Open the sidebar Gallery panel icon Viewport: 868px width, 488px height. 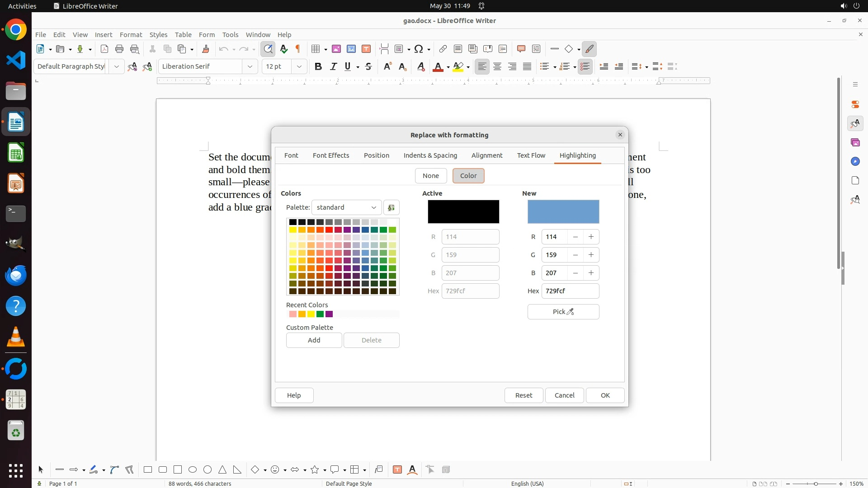(855, 142)
